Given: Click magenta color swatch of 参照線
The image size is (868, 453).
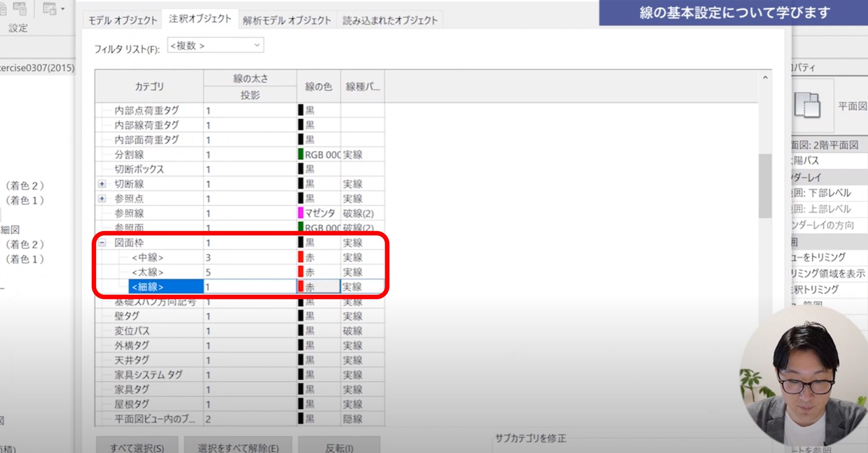Looking at the screenshot, I should pyautogui.click(x=301, y=213).
